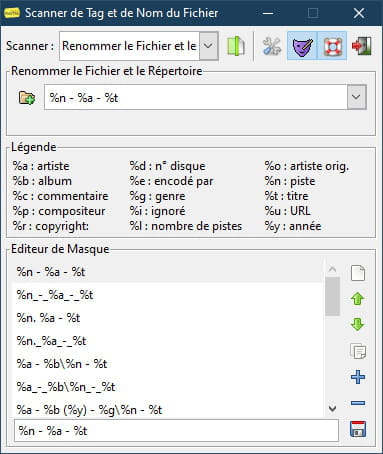Toggle the Mask Editor mask icon

302,46
